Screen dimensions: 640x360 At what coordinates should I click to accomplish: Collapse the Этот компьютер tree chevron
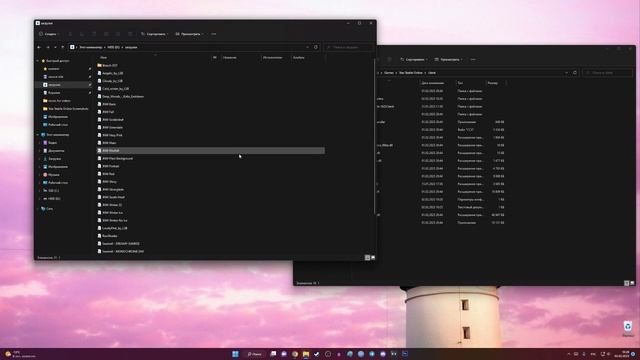pos(38,135)
